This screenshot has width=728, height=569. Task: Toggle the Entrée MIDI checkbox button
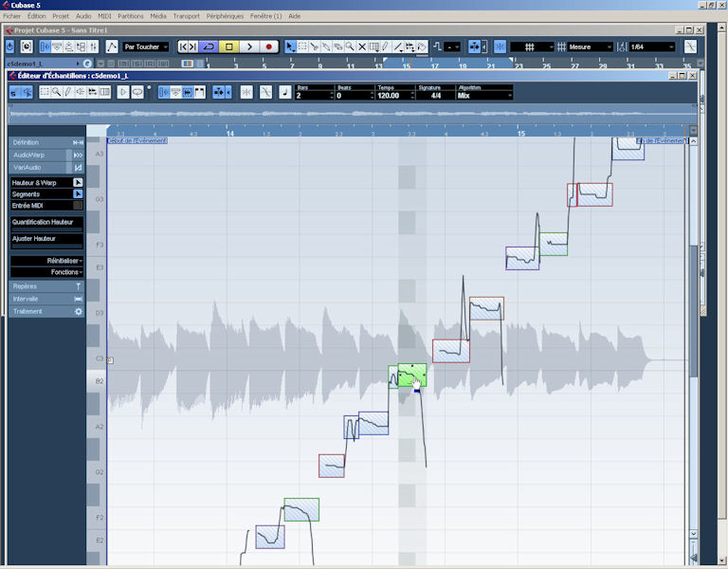78,205
